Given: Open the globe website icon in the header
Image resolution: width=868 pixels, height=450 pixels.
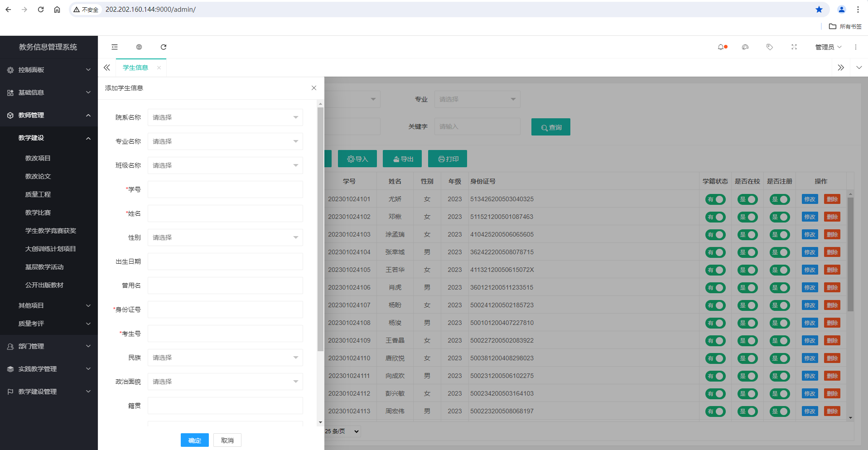Looking at the screenshot, I should [x=139, y=47].
